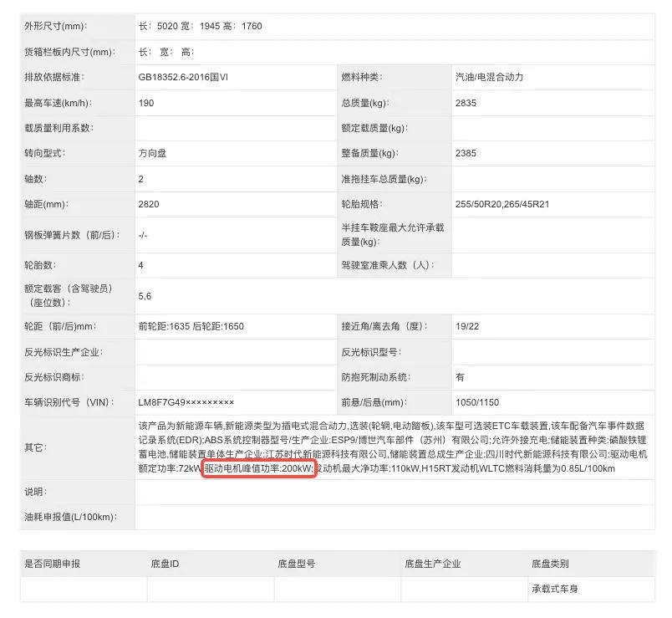Select tire spec 255/50R20,265/45R21

coord(502,205)
